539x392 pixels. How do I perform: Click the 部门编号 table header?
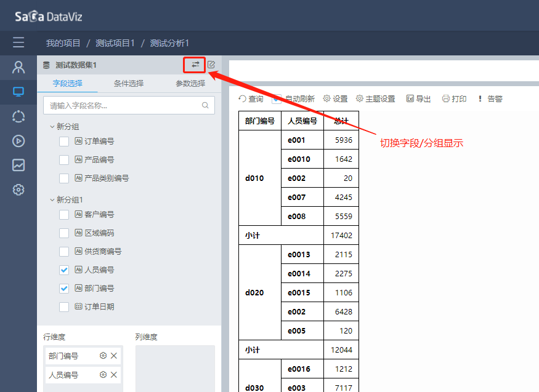click(260, 121)
